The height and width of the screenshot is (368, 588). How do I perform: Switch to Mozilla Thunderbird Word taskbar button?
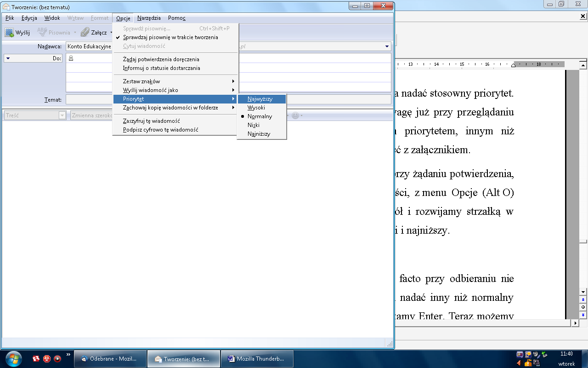tap(257, 359)
